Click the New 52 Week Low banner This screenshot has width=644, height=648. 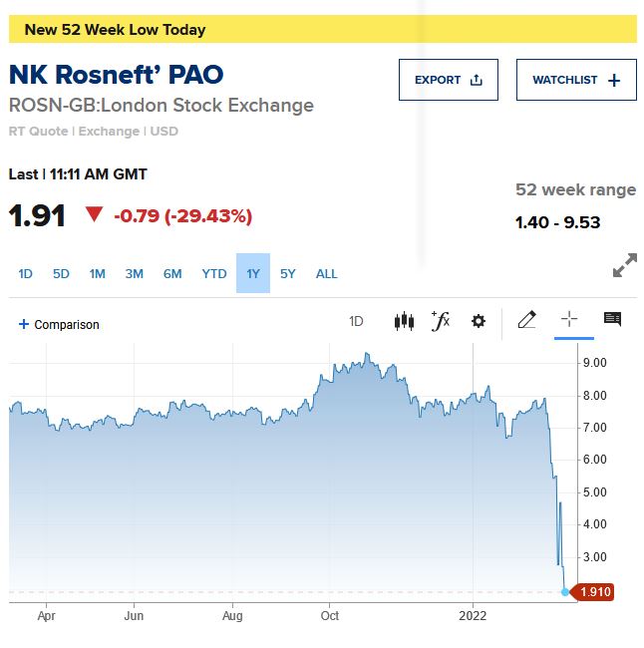pyautogui.click(x=322, y=29)
